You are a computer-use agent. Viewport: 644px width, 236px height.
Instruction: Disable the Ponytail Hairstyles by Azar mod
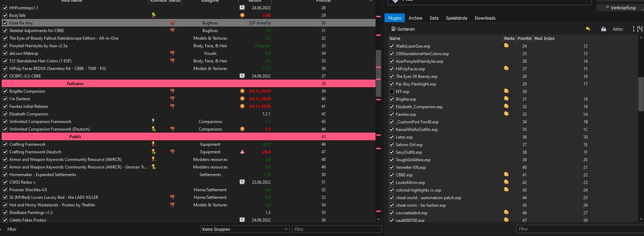coord(5,46)
